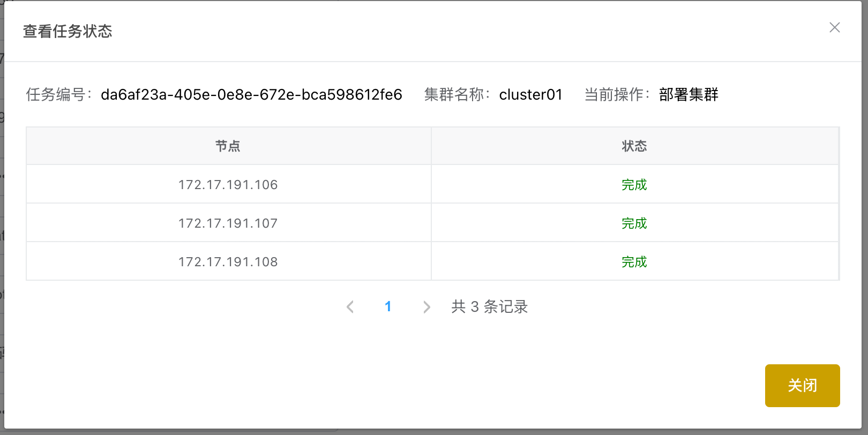
Task: Click the cluster name cluster01
Action: tap(530, 95)
